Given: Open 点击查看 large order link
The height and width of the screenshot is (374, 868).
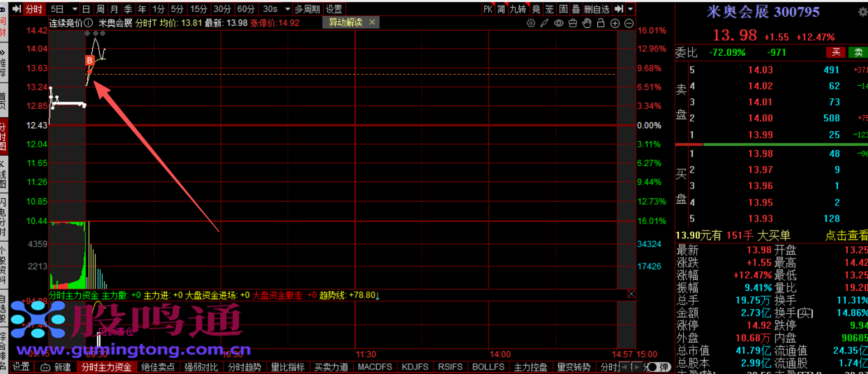Looking at the screenshot, I should [846, 236].
